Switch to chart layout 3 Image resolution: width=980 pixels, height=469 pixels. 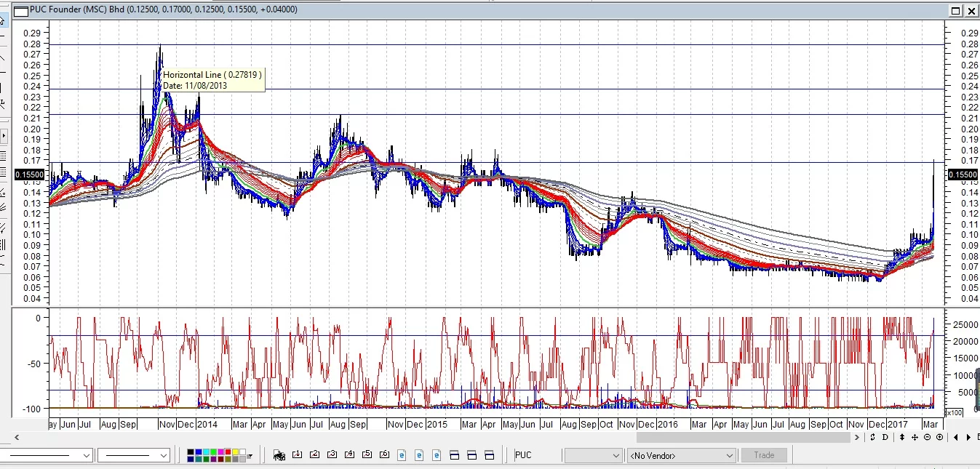(x=332, y=455)
